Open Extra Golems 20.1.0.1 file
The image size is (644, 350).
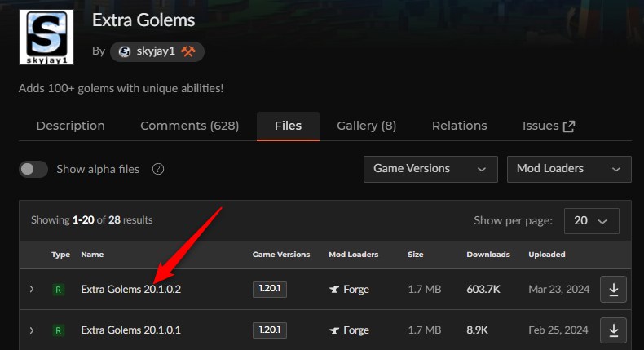[130, 330]
